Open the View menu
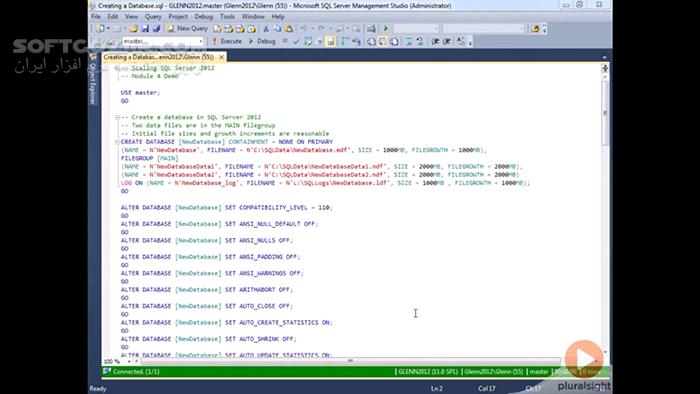The height and width of the screenshot is (394, 700). pos(131,17)
